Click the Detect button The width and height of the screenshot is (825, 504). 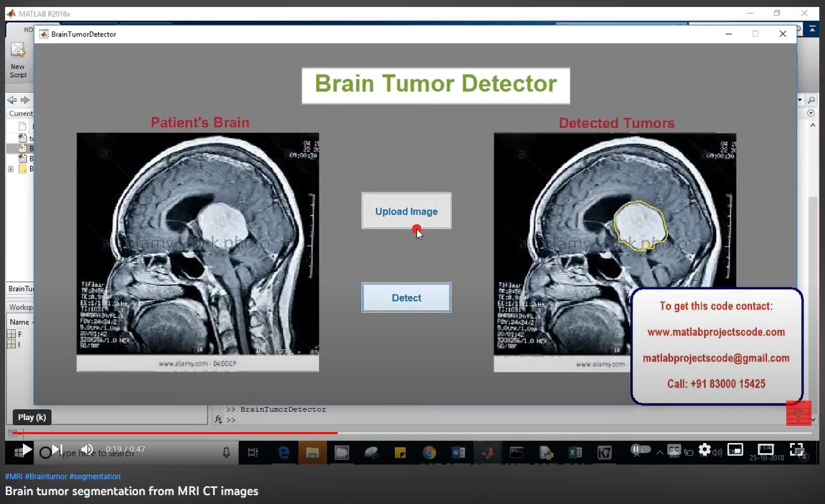[406, 297]
